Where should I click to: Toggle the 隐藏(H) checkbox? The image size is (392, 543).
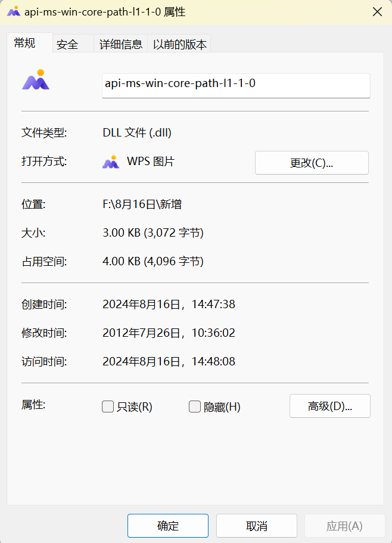(x=195, y=407)
